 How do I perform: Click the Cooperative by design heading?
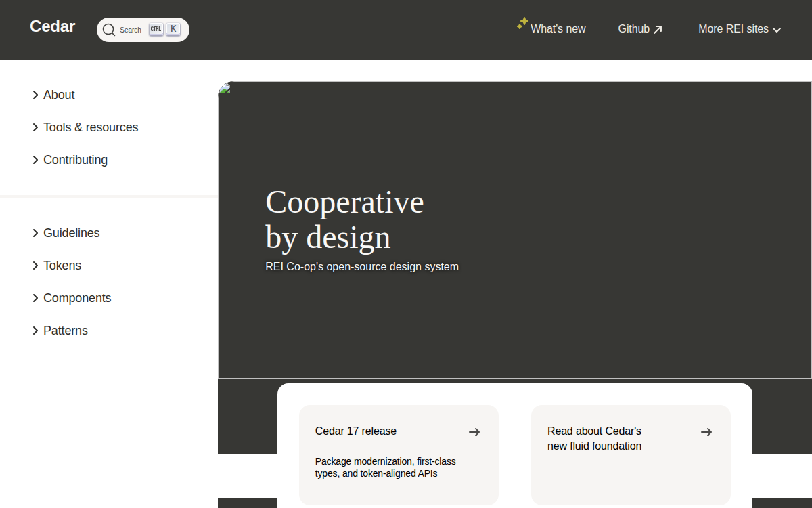tap(344, 219)
